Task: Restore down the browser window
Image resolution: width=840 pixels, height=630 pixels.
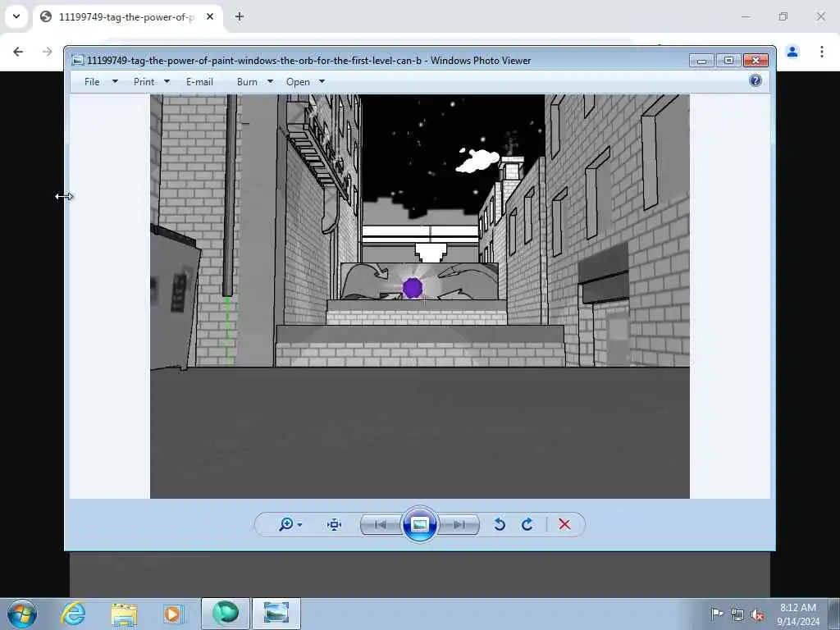Action: [783, 16]
